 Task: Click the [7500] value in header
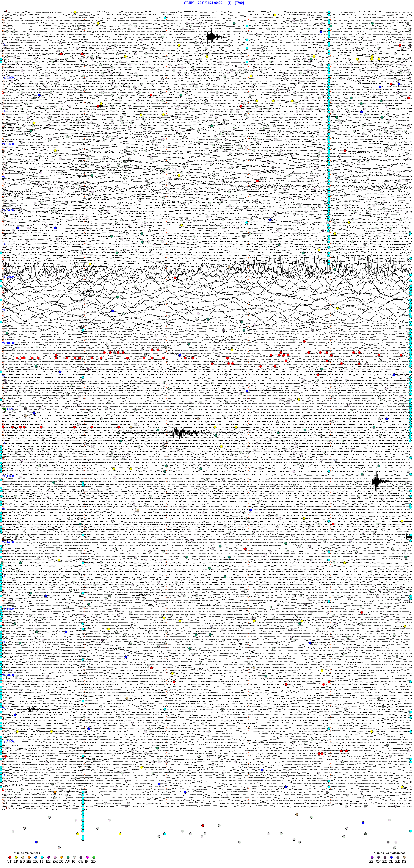click(x=239, y=3)
